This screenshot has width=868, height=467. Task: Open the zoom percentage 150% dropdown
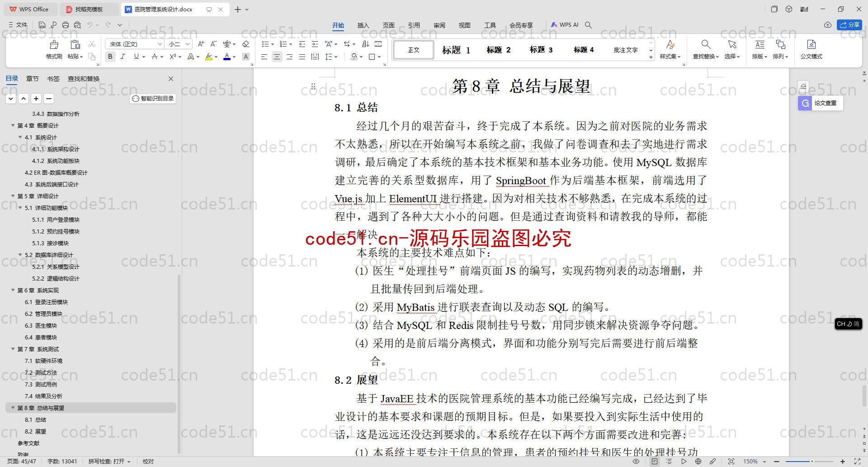[765, 462]
